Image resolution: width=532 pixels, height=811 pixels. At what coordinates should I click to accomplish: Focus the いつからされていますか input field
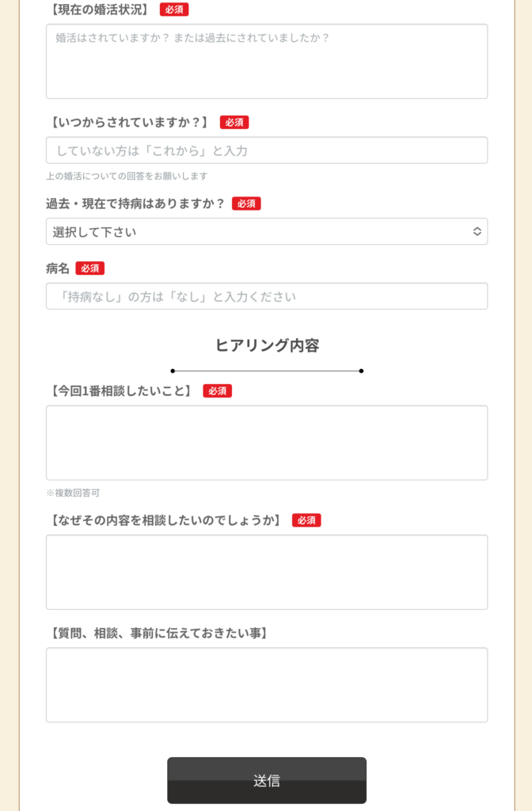click(x=266, y=150)
